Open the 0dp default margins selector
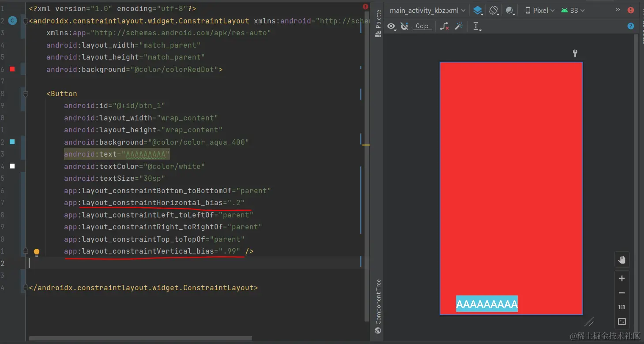The height and width of the screenshot is (344, 644). click(422, 26)
